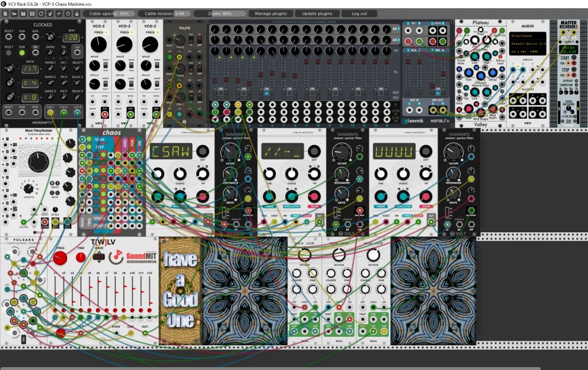This screenshot has height=370, width=588.
Task: Click the STOP button on Master Recorder 2
Action: [x=573, y=69]
